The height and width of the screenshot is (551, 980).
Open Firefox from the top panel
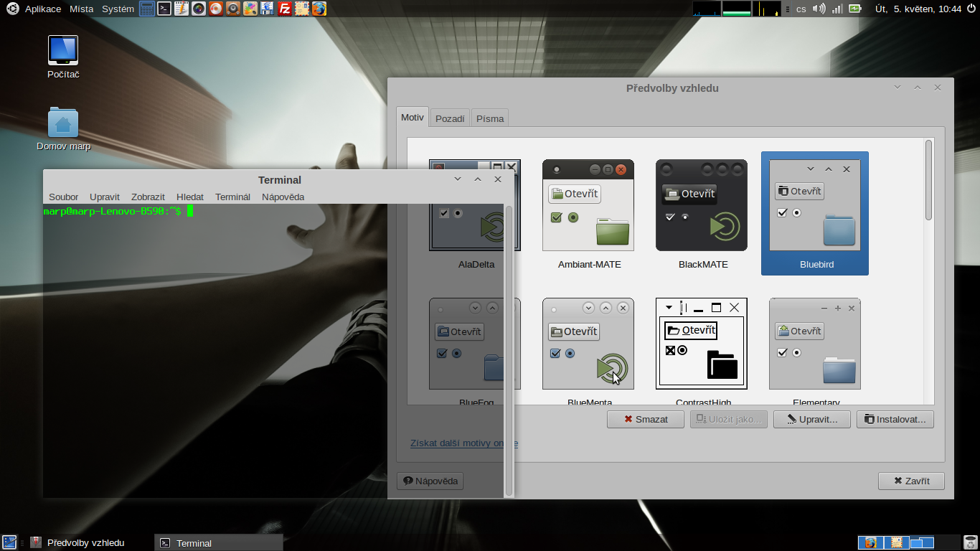tap(319, 9)
